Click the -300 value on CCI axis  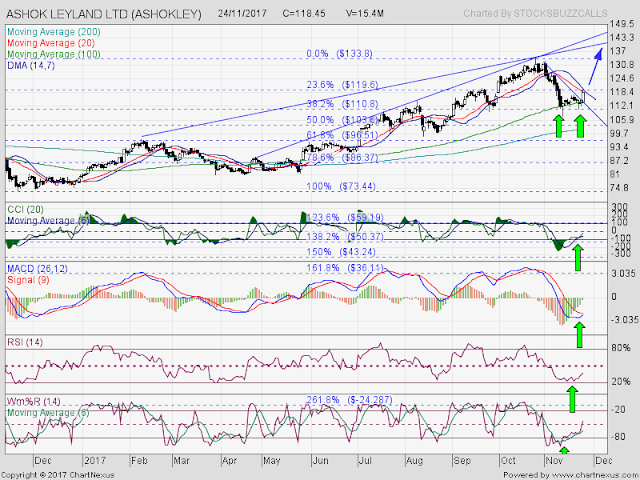pos(619,254)
